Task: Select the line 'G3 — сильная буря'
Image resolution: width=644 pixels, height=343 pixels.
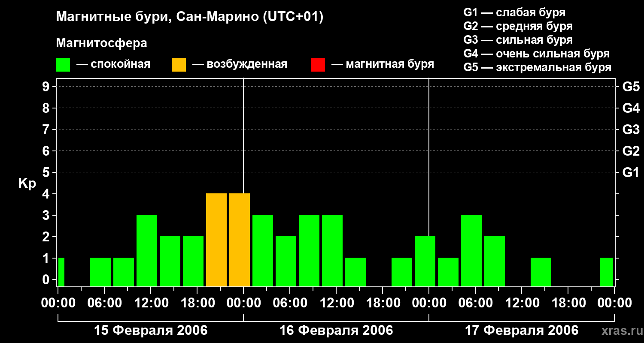Action: coord(518,40)
